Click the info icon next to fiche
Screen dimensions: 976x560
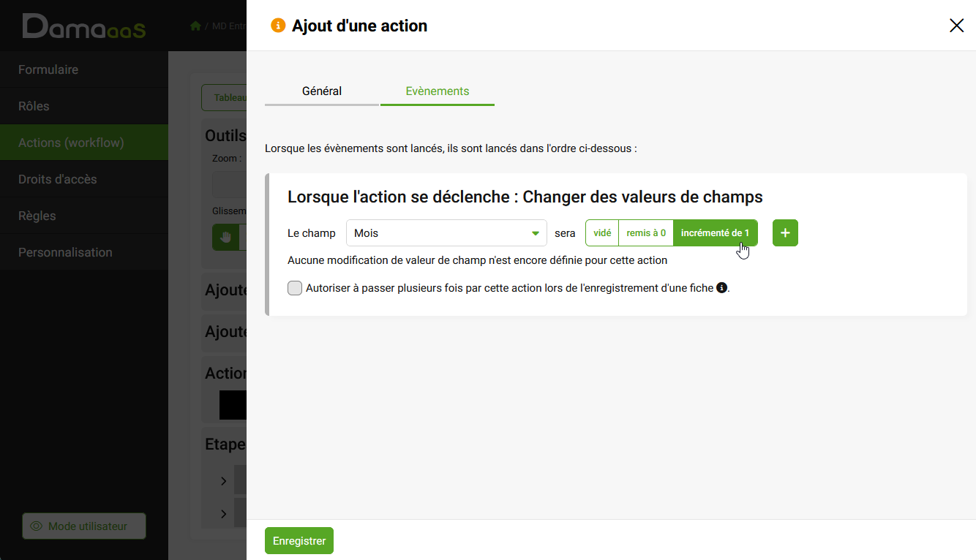point(721,288)
